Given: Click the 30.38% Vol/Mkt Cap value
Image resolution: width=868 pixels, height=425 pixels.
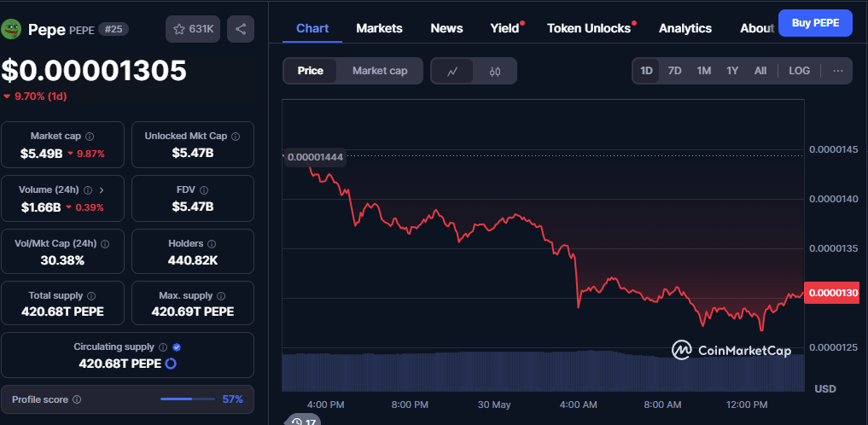Looking at the screenshot, I should [62, 260].
